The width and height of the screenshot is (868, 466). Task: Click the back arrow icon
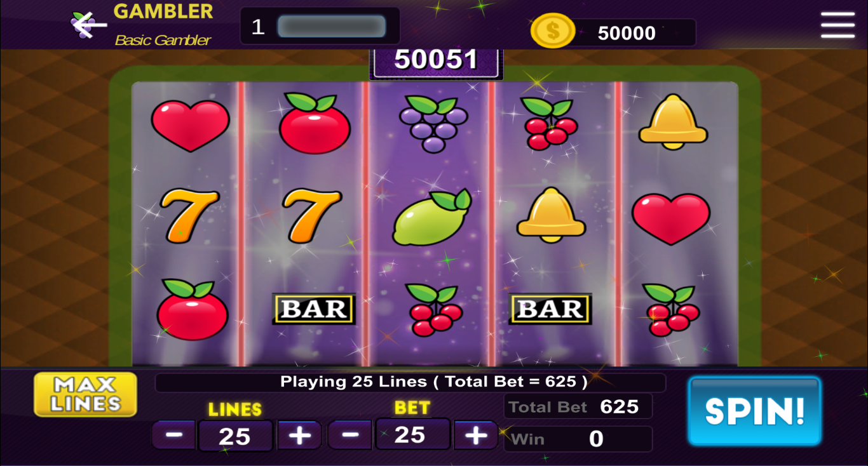pos(89,25)
